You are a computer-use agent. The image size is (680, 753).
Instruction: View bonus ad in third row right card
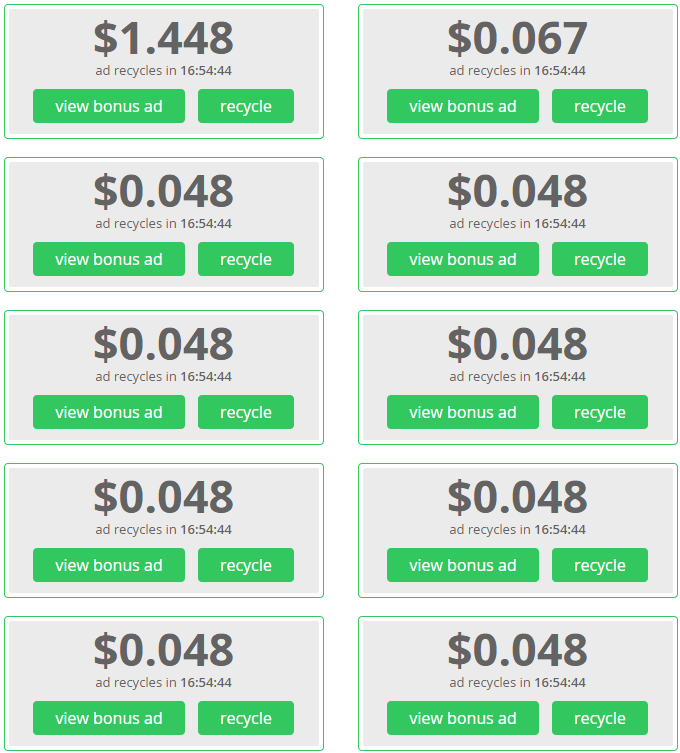pyautogui.click(x=462, y=412)
